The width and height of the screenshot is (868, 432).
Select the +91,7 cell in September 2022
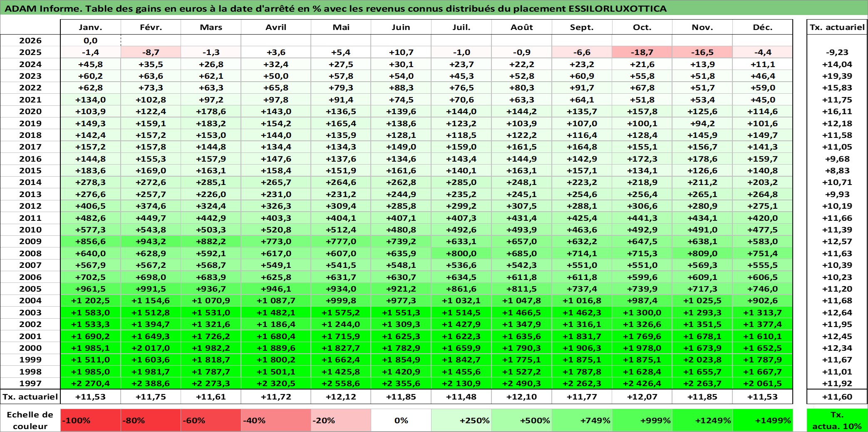[x=582, y=87]
